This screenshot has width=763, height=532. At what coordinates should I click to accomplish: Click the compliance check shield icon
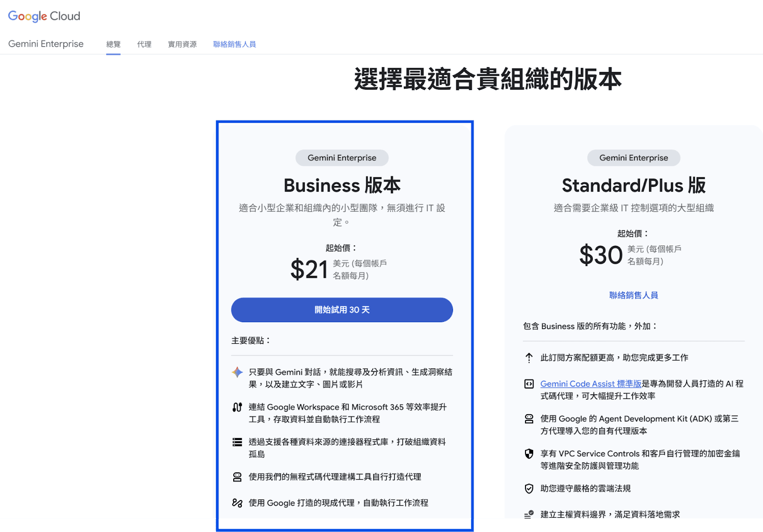click(529, 489)
